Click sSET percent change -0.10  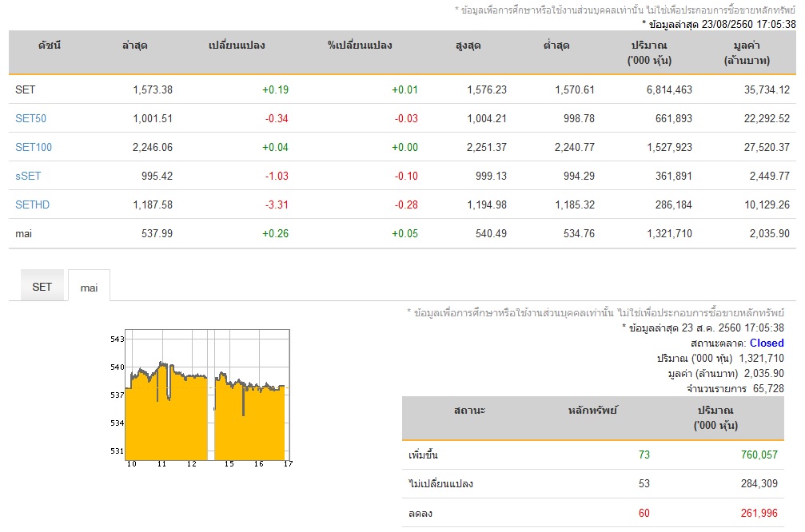click(406, 176)
